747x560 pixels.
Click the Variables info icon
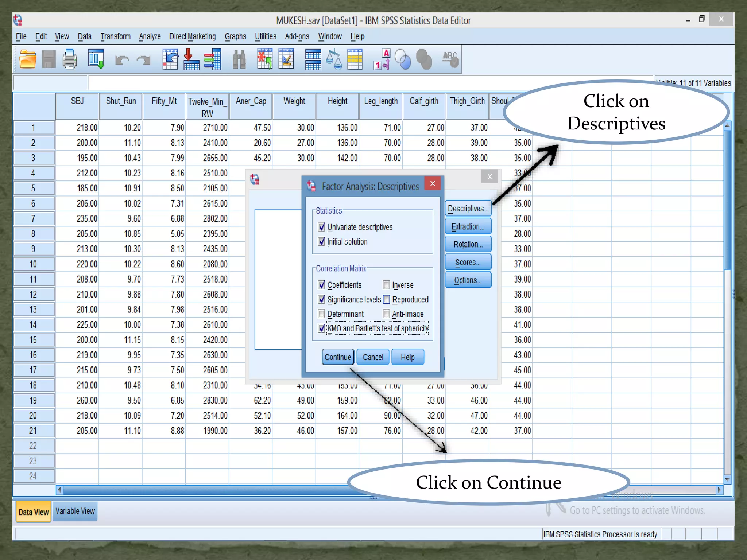tap(213, 59)
